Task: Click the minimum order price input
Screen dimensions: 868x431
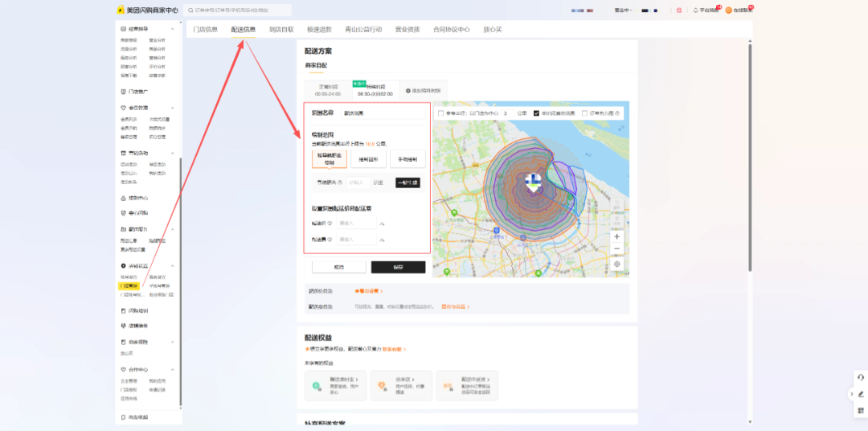Action: tap(357, 223)
